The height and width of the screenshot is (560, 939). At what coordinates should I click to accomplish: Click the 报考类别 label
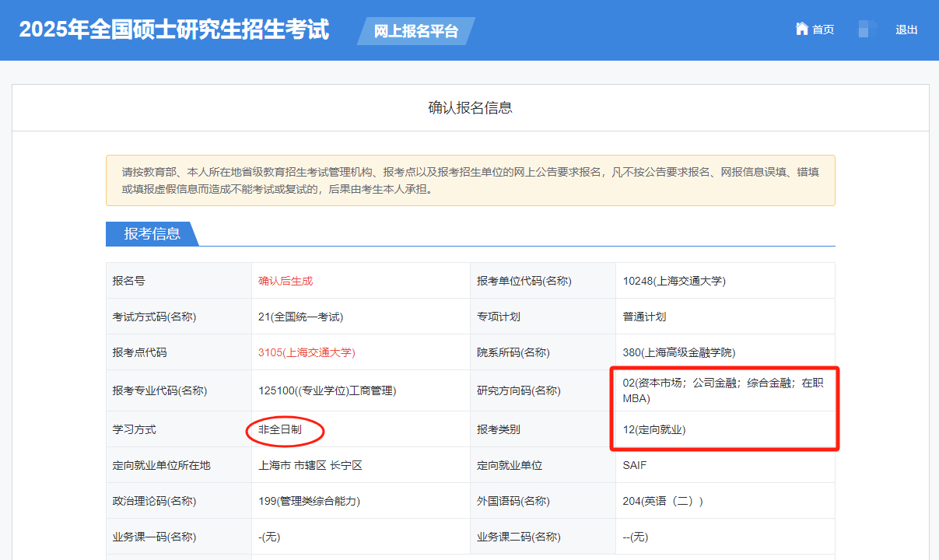point(499,429)
